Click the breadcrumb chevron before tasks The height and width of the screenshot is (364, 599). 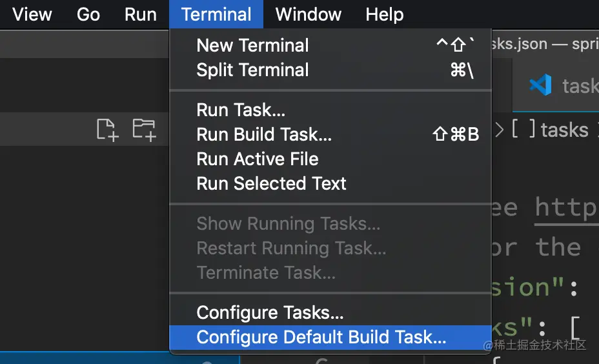click(499, 130)
